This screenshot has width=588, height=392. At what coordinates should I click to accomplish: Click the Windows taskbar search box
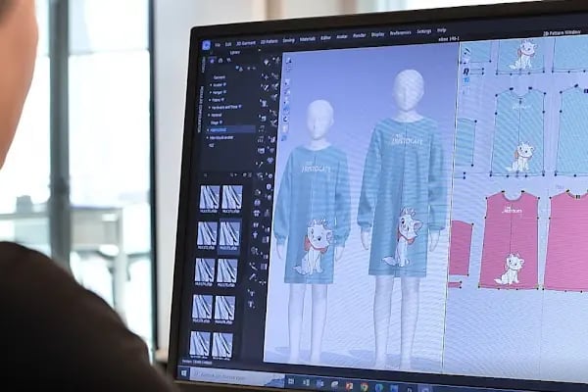(x=235, y=376)
